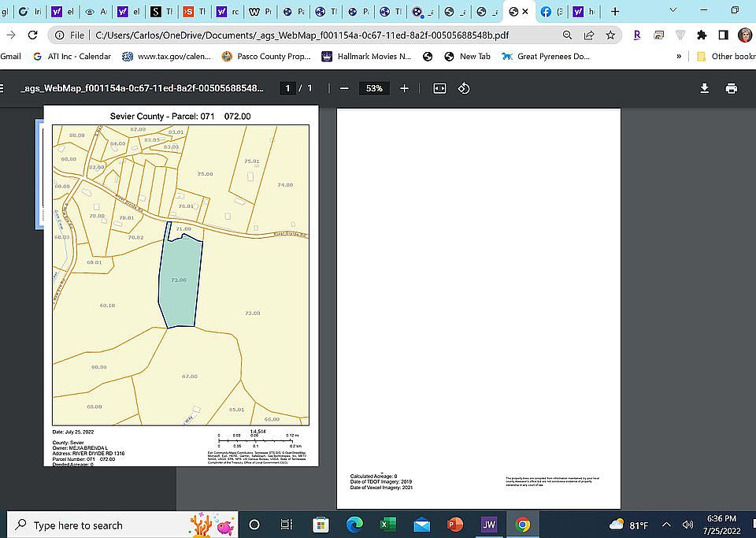Open Excel from the taskbar
Screen dimensions: 756x538
387,525
